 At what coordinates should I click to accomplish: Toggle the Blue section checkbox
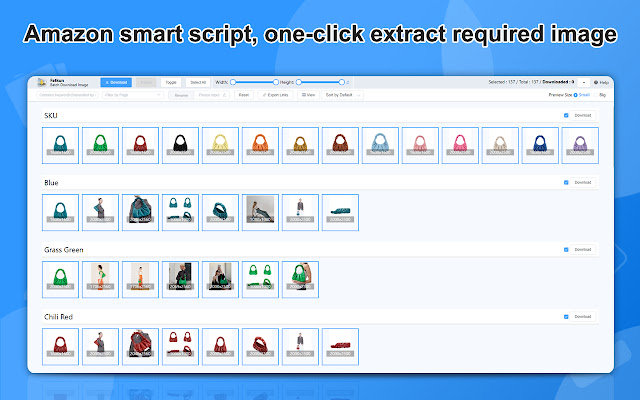coord(566,182)
